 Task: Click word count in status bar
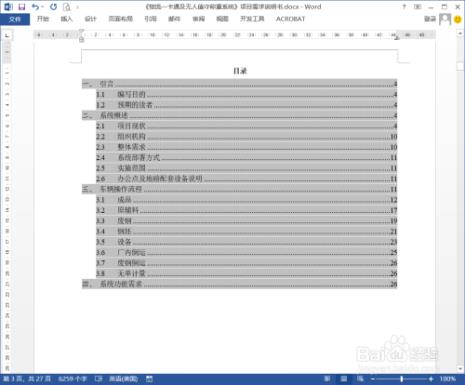(x=72, y=379)
